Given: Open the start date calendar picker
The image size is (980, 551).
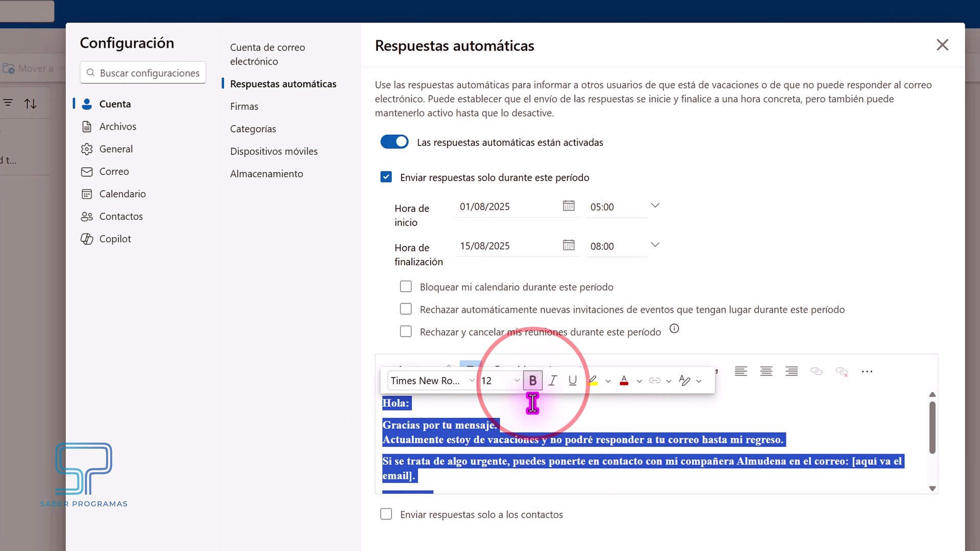Looking at the screenshot, I should click(x=569, y=206).
